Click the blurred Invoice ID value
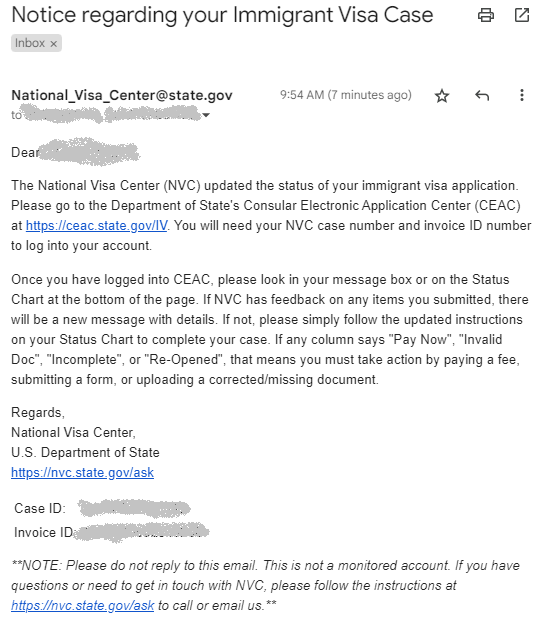The width and height of the screenshot is (548, 627). pyautogui.click(x=142, y=532)
